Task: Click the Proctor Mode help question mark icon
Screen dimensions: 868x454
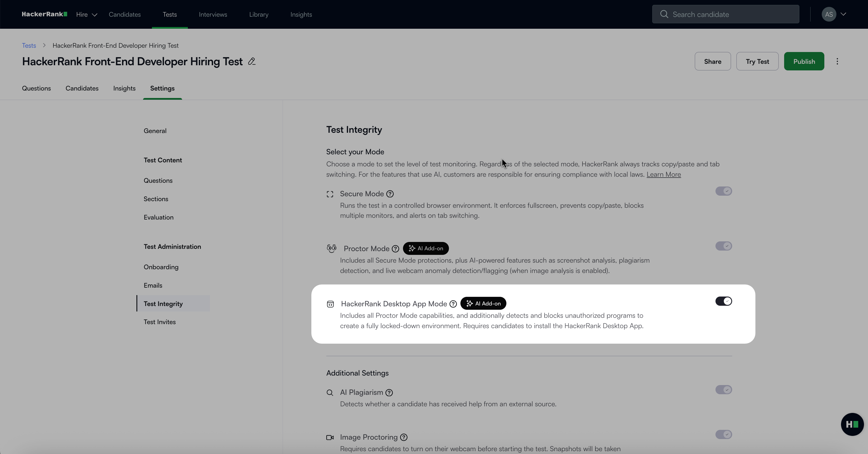Action: (395, 248)
